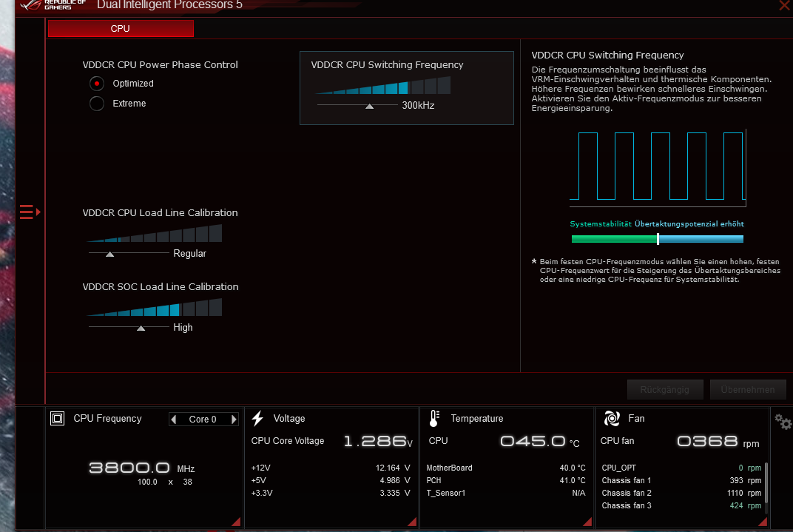Click the Chassis fan 1 row
Viewport: 793px width, 532px height.
pyautogui.click(x=681, y=480)
